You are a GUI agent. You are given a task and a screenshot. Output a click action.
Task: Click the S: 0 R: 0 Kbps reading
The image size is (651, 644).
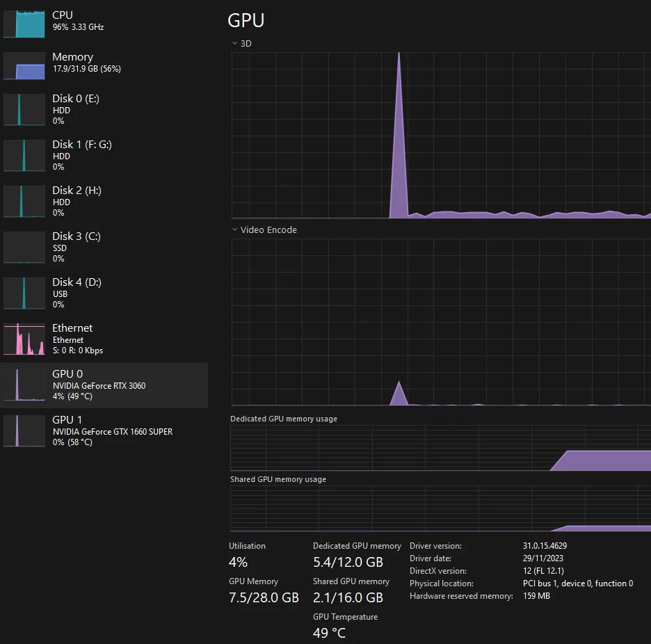click(x=78, y=351)
